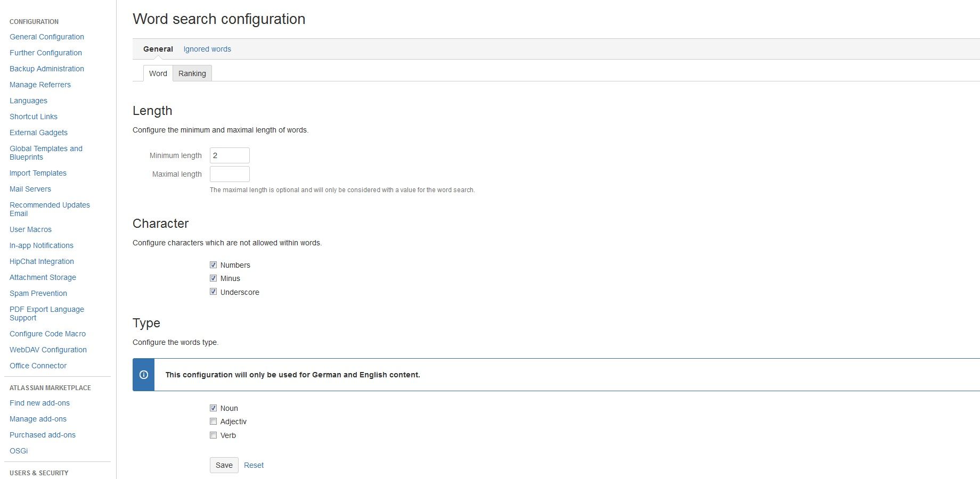Open General Configuration in sidebar

pos(47,37)
